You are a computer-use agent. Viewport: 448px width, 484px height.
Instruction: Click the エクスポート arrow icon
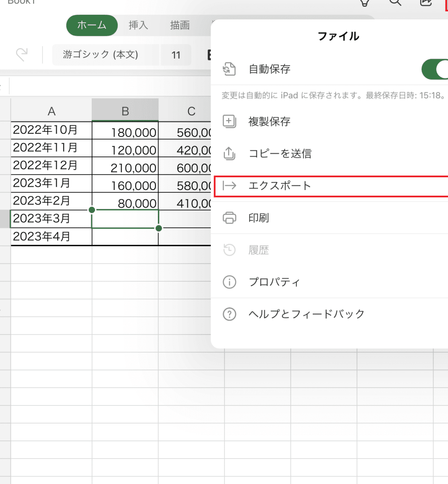point(229,185)
